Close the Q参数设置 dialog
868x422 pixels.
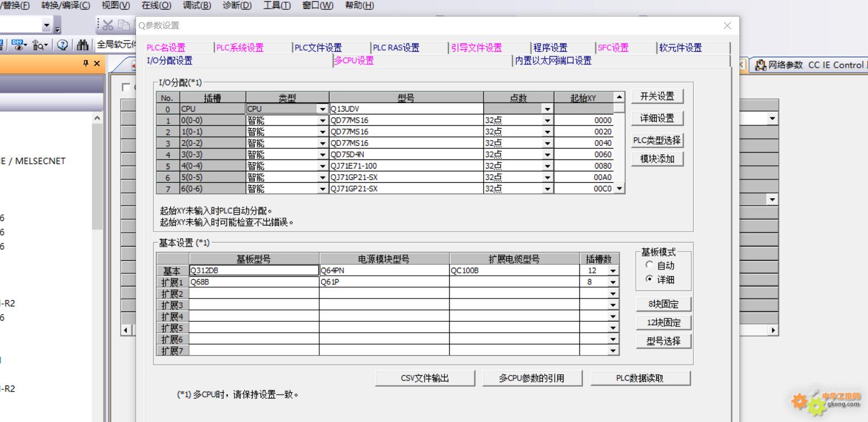pyautogui.click(x=727, y=26)
